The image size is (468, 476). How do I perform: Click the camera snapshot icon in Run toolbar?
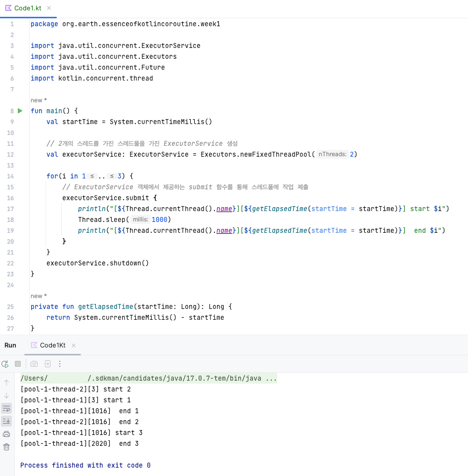(34, 363)
